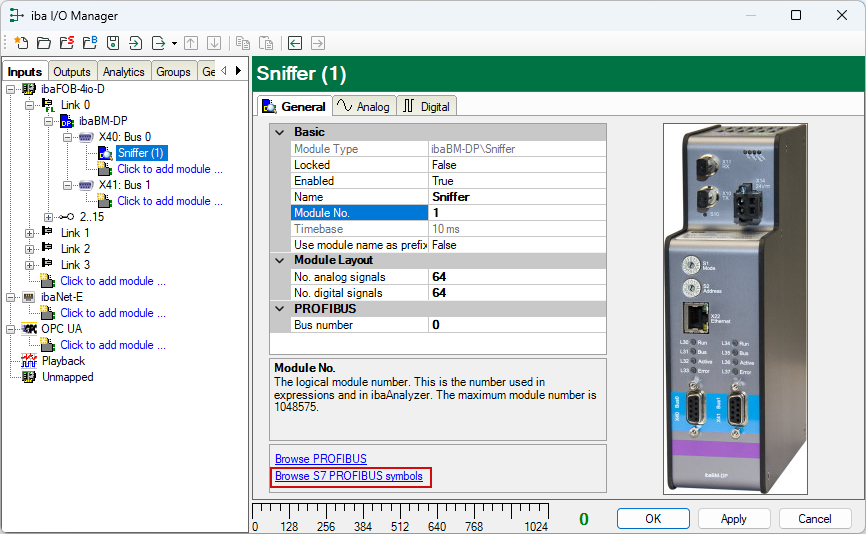Image resolution: width=866 pixels, height=534 pixels.
Task: Collapse the X40: Bus 0 node
Action: pyautogui.click(x=66, y=137)
